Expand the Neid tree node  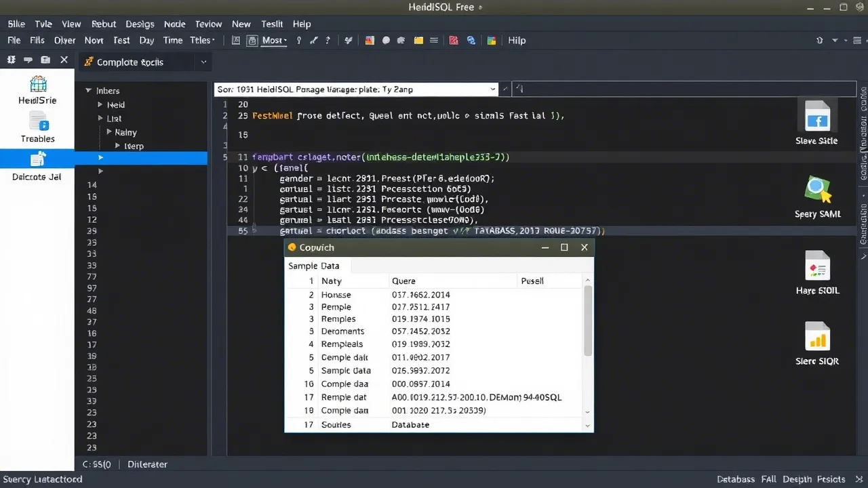point(100,105)
